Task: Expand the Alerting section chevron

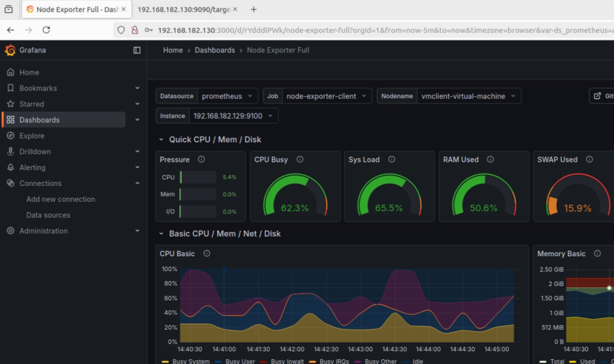Action: click(137, 167)
